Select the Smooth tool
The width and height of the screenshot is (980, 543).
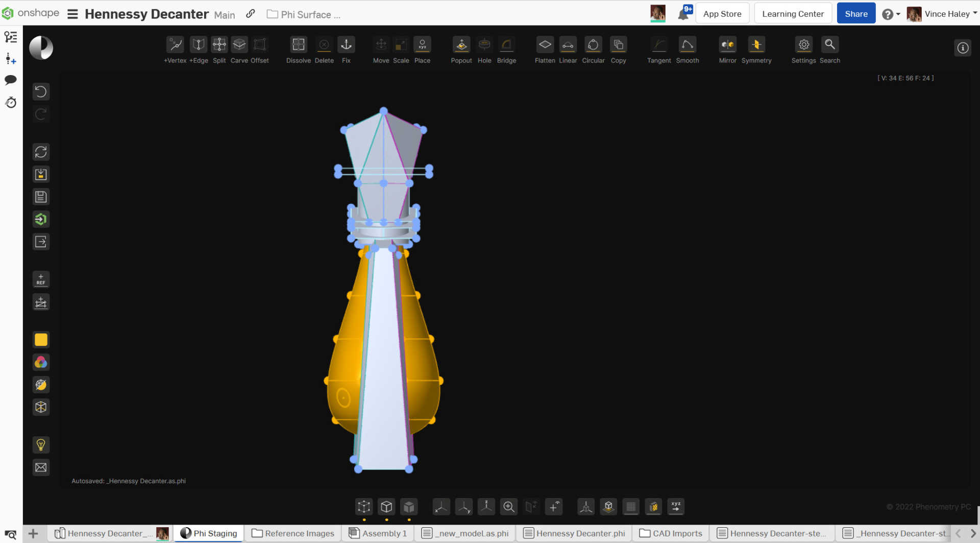pyautogui.click(x=688, y=50)
